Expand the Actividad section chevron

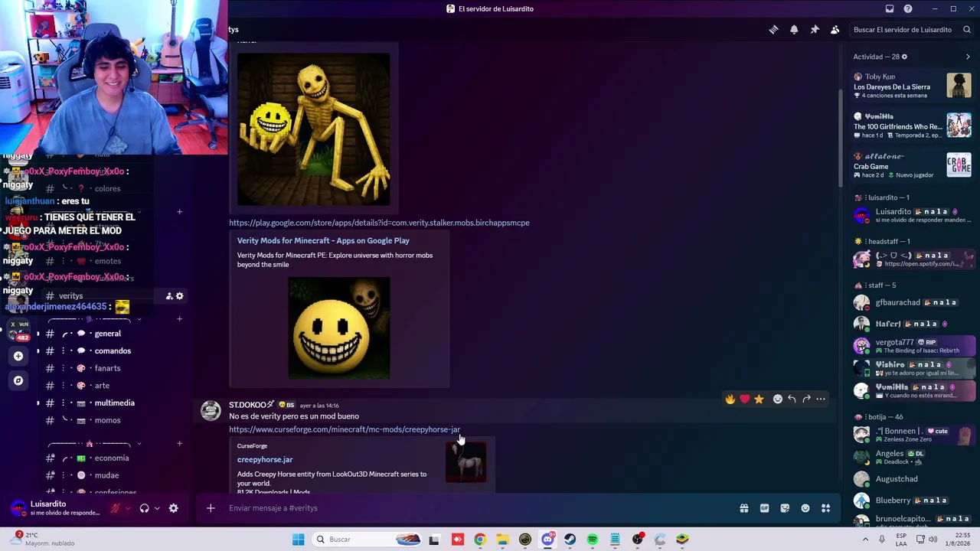point(968,57)
